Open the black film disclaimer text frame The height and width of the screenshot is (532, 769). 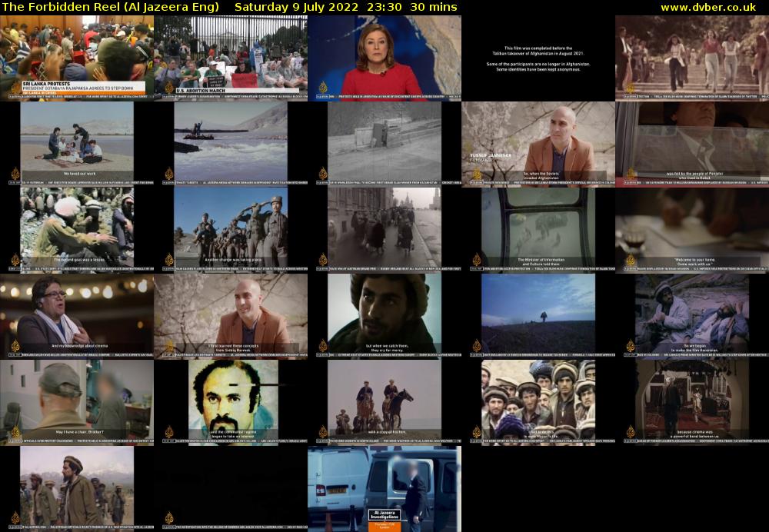(538, 58)
